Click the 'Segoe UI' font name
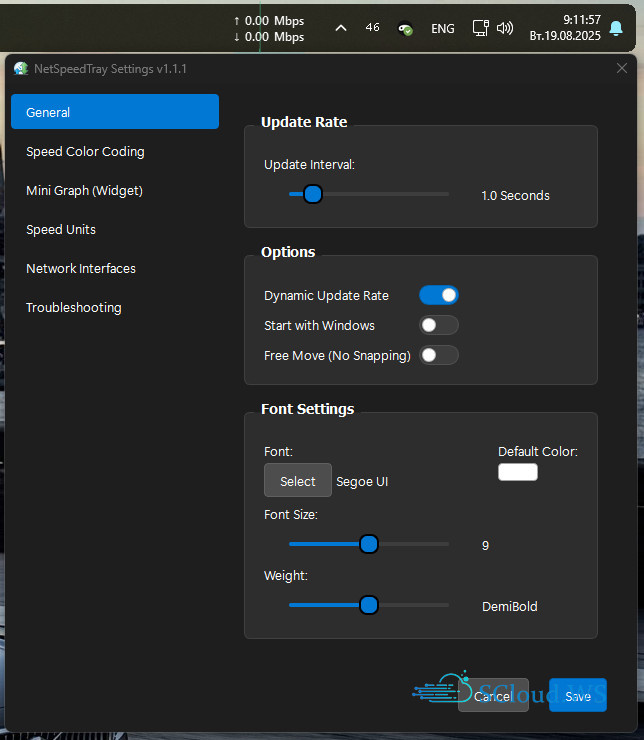The image size is (644, 740). 362,481
